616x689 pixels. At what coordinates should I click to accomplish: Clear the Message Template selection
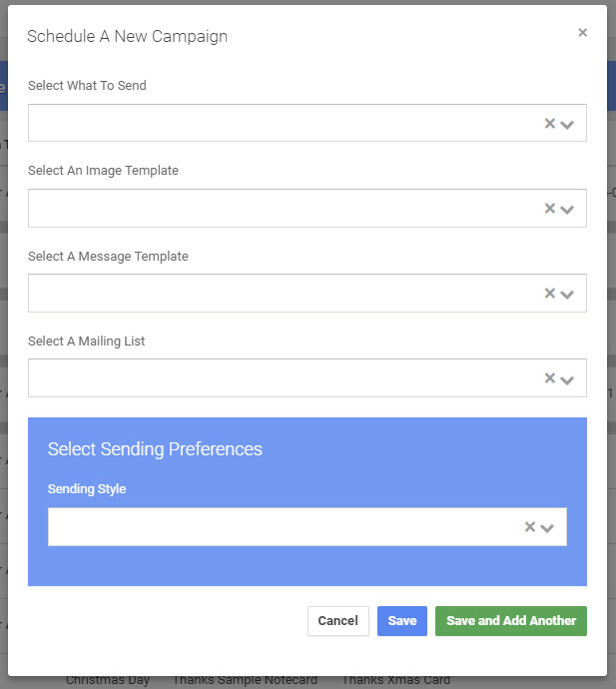[549, 294]
